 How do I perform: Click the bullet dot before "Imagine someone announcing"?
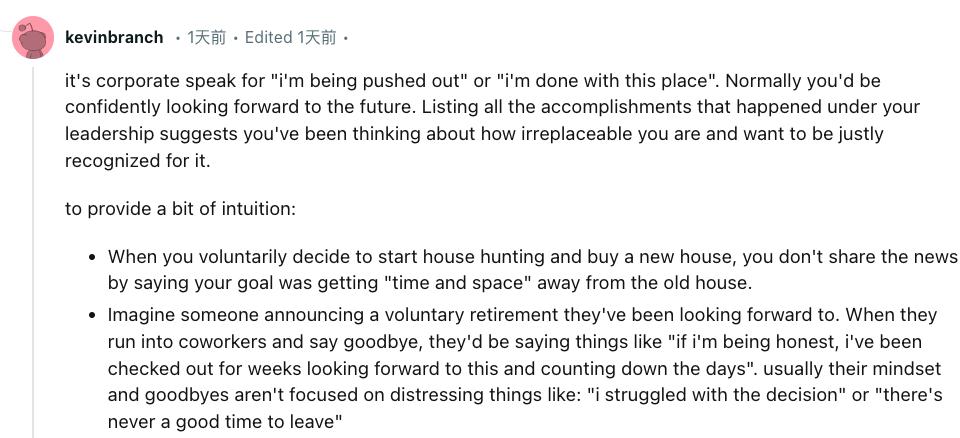pyautogui.click(x=91, y=315)
